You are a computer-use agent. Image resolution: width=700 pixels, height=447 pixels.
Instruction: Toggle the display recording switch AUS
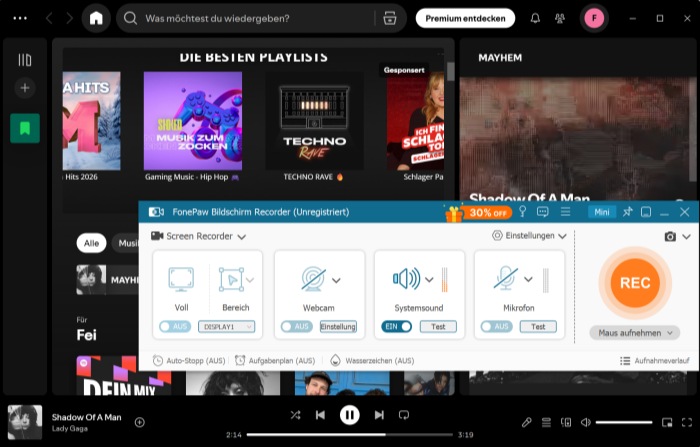click(175, 326)
